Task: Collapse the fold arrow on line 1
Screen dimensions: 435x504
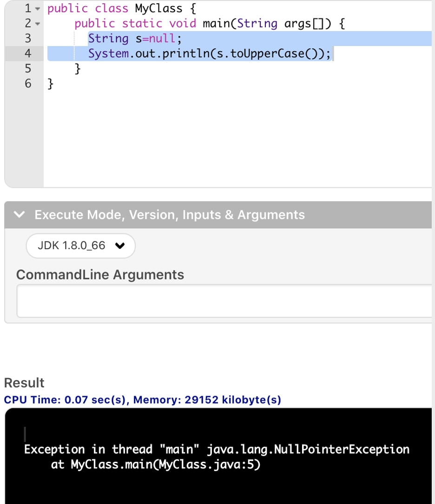Action: (x=38, y=9)
